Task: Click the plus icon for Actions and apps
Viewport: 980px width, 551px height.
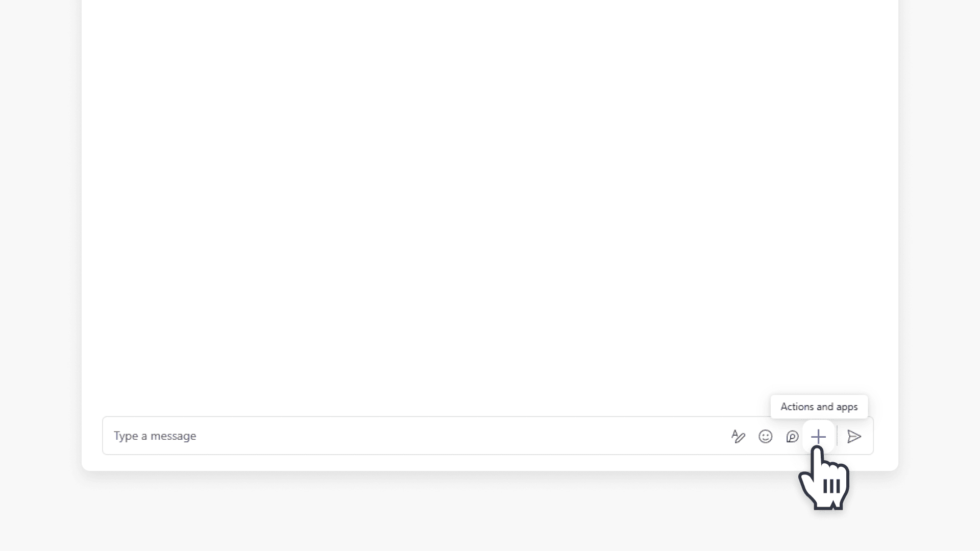Action: point(819,436)
